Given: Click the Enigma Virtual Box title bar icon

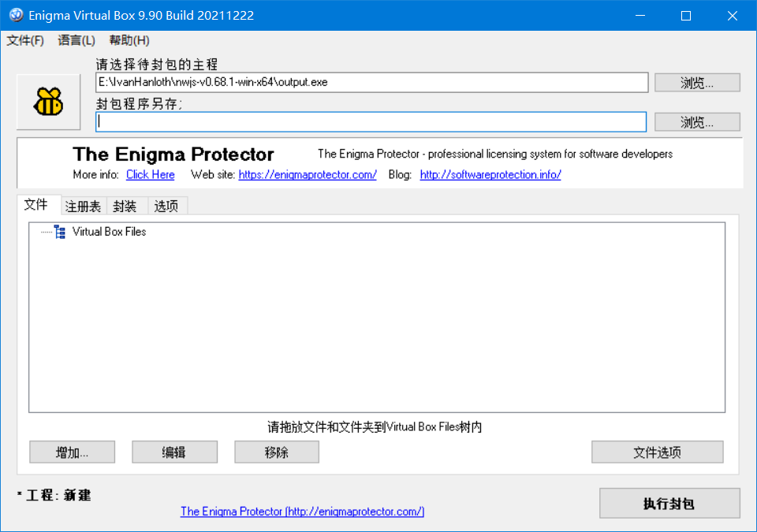Looking at the screenshot, I should tap(16, 16).
